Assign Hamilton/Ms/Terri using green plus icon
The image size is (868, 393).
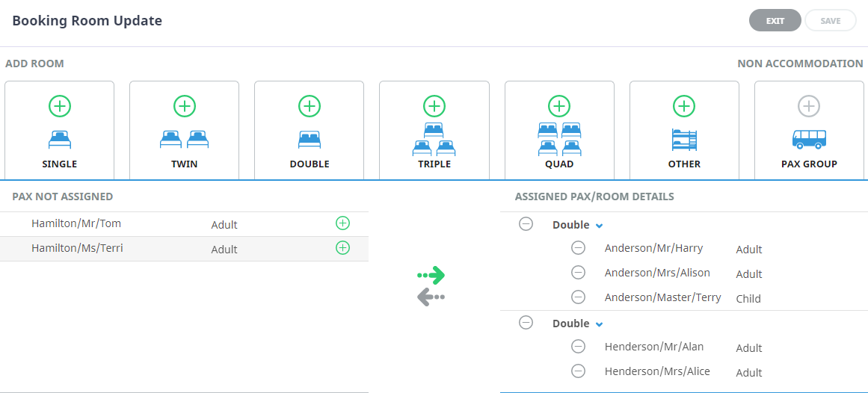click(x=342, y=248)
